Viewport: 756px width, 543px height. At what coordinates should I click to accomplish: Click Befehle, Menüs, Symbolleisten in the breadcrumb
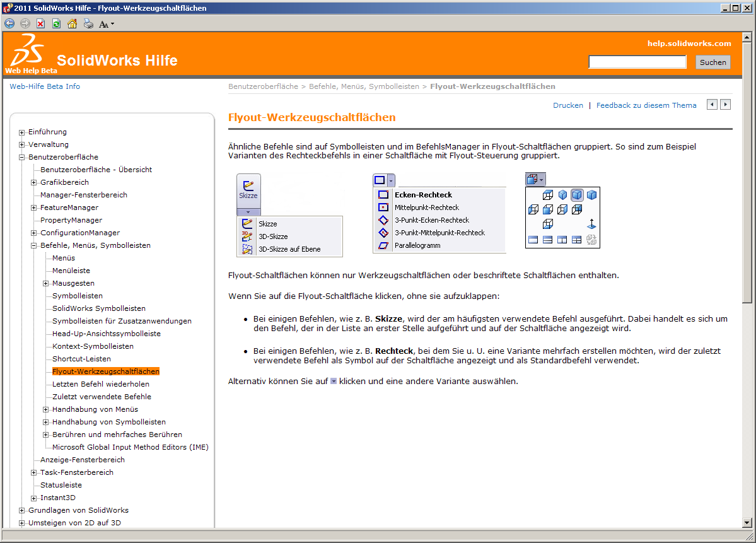point(364,86)
